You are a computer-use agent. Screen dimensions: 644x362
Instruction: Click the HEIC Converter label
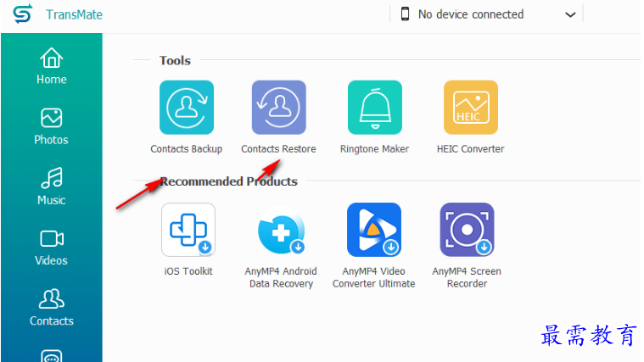click(471, 149)
